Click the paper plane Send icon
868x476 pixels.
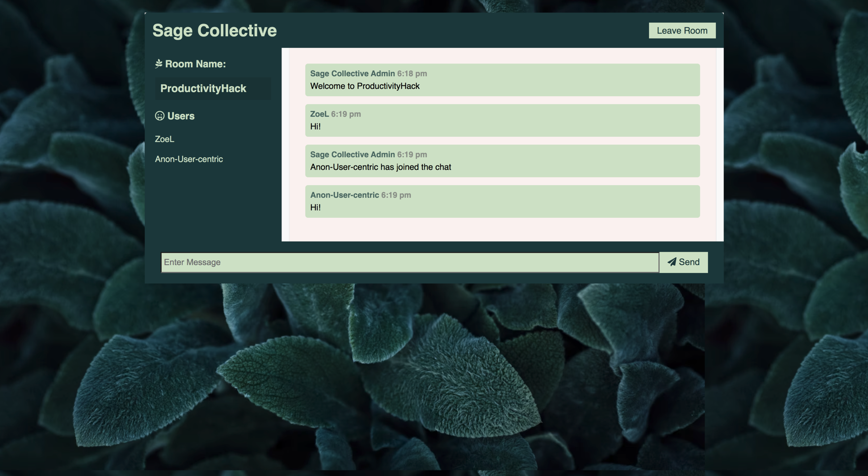pyautogui.click(x=672, y=262)
